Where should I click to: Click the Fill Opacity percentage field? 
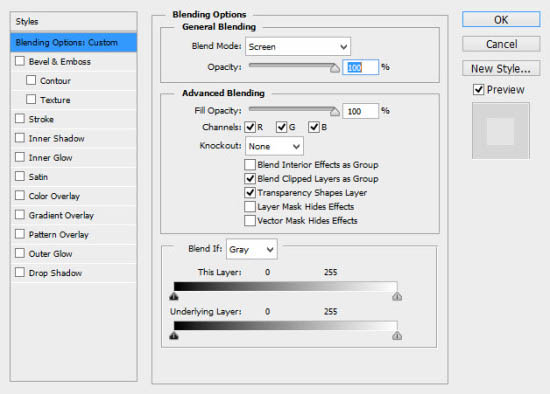(x=360, y=111)
